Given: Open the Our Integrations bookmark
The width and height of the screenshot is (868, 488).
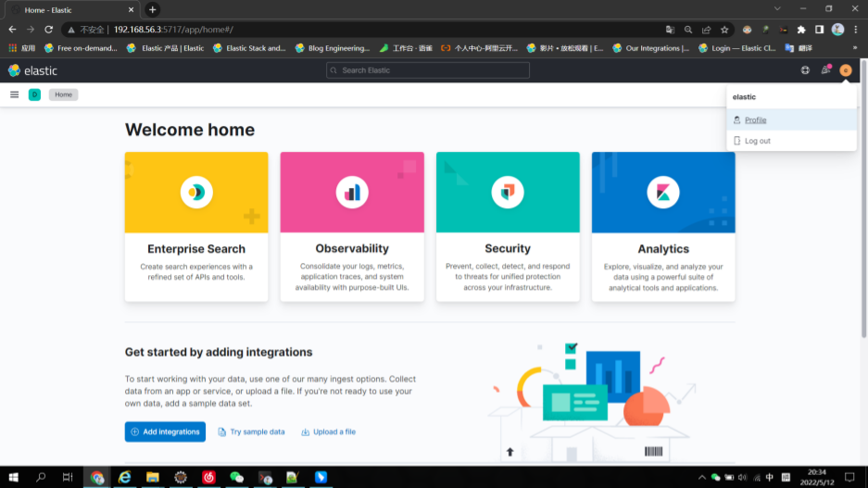Looking at the screenshot, I should [x=651, y=48].
